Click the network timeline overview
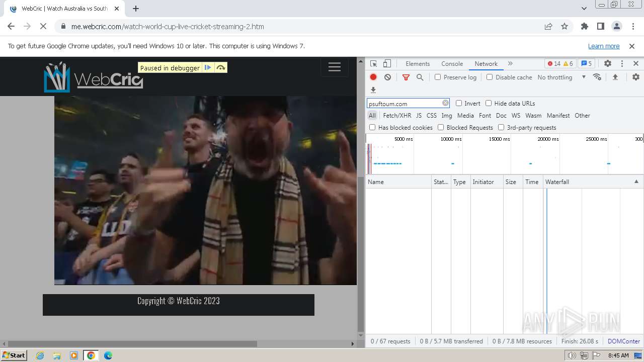644x362 pixels. (505, 154)
